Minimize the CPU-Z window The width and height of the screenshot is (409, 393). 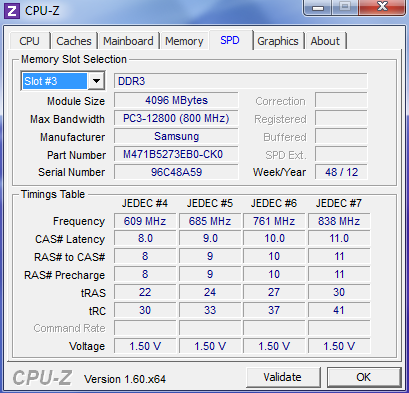(318, 7)
